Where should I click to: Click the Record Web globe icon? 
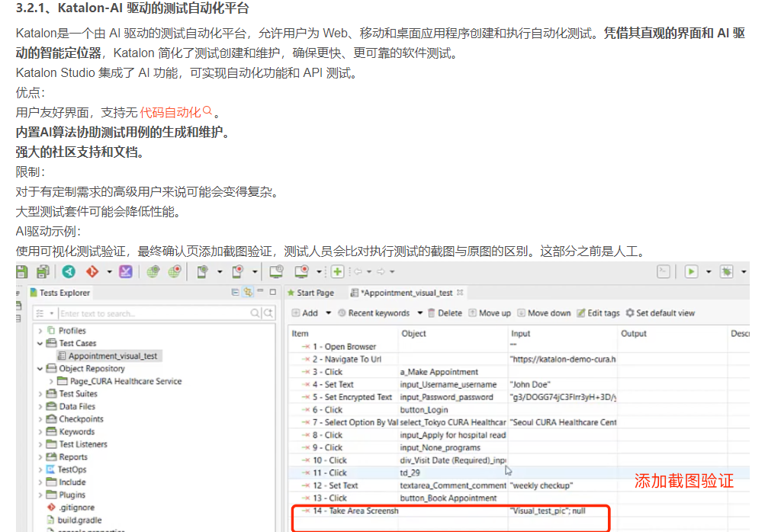(174, 271)
